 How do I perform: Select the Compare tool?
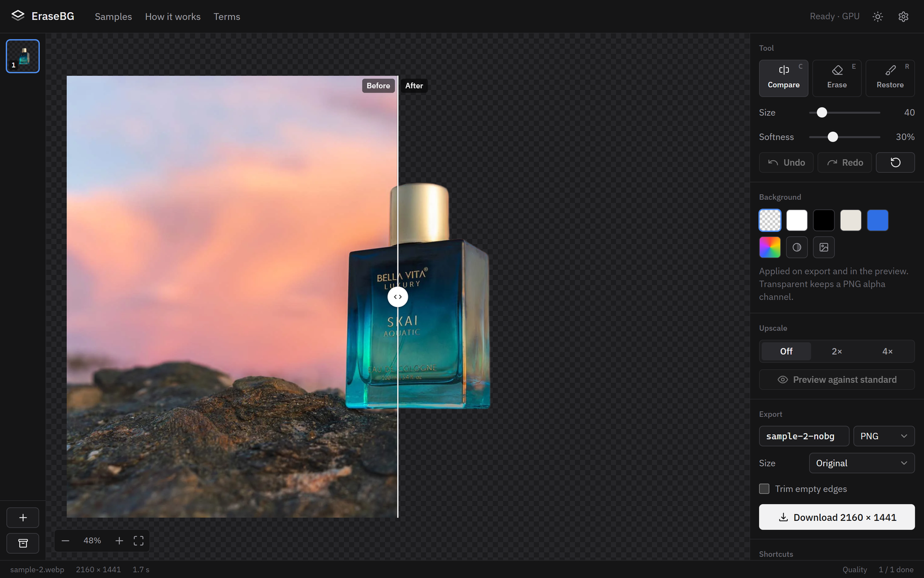[x=784, y=78]
